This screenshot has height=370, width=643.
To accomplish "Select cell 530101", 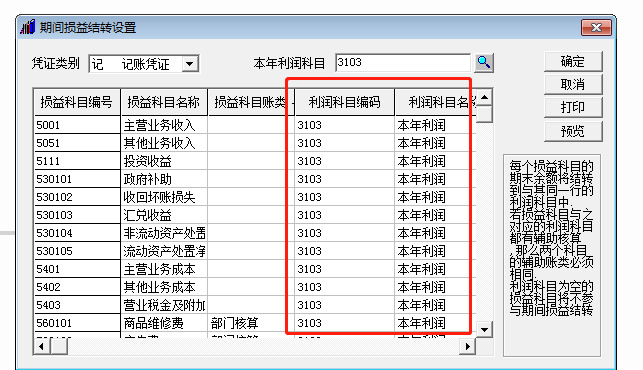I will (77, 179).
